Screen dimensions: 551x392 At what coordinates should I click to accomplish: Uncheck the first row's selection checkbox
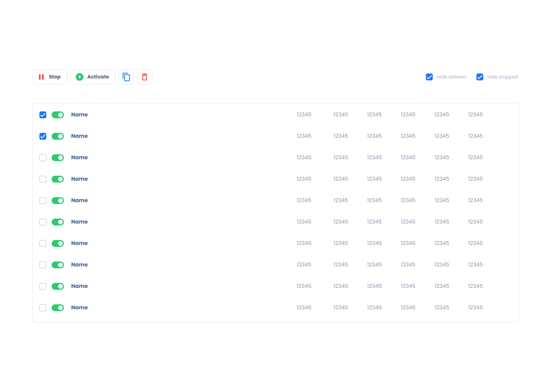[43, 115]
